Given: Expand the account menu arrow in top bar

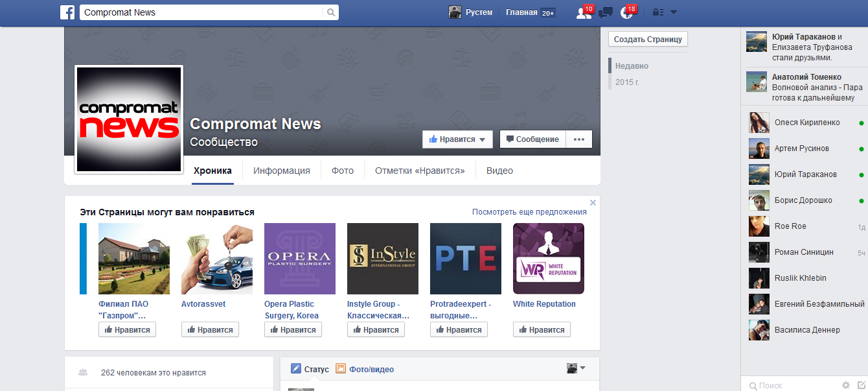Looking at the screenshot, I should tap(674, 12).
